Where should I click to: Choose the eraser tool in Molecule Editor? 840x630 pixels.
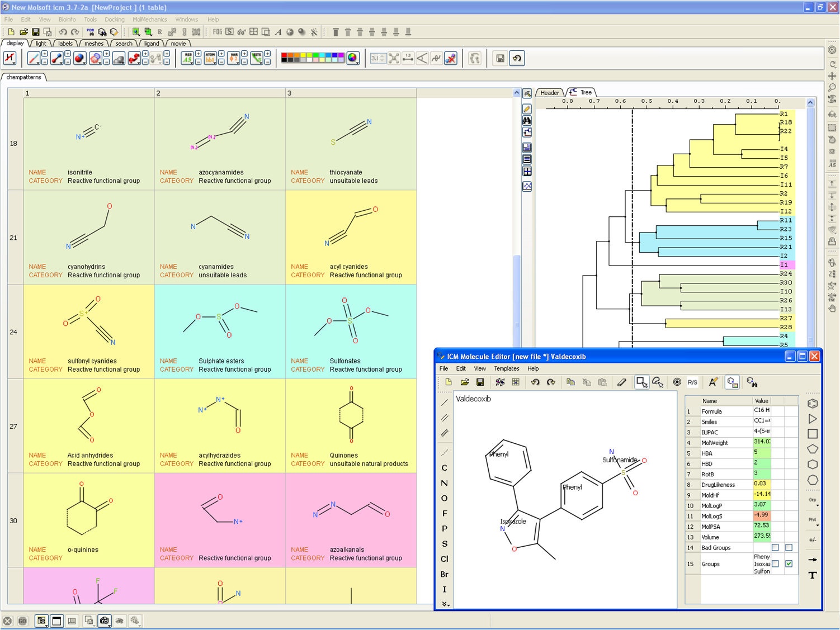point(622,382)
